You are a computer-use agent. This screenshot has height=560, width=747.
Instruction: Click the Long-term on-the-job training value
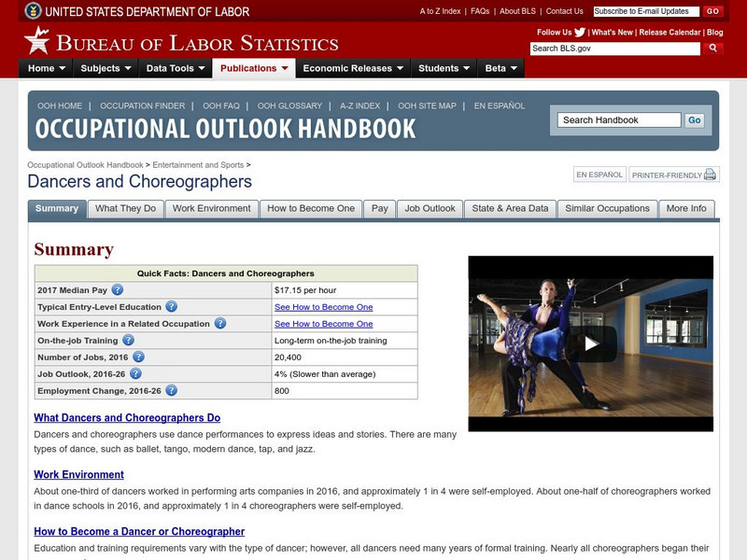click(331, 341)
